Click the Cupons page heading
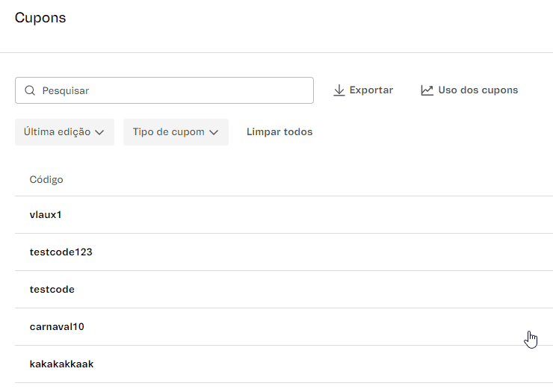The image size is (553, 392). (x=40, y=18)
